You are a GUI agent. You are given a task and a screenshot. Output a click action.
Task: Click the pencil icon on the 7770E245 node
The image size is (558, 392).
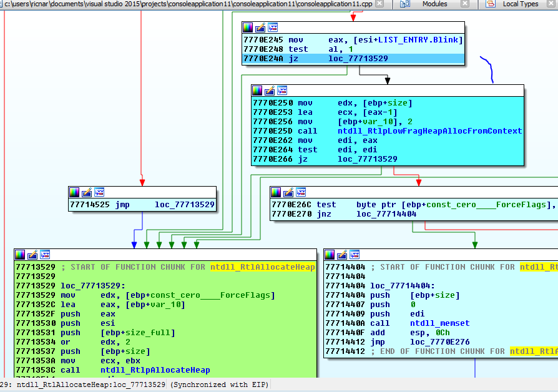point(260,27)
